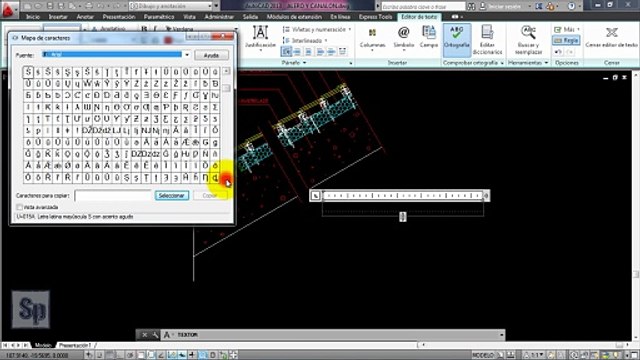Open the Express Tools tab
640x360 pixels.
[x=375, y=17]
